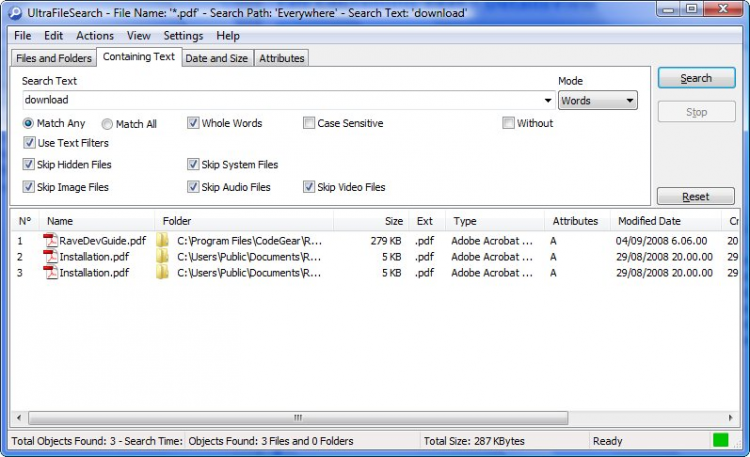This screenshot has width=750, height=457.
Task: Click 'Total Size: 287 KBytes' in status bar
Action: pos(474,441)
